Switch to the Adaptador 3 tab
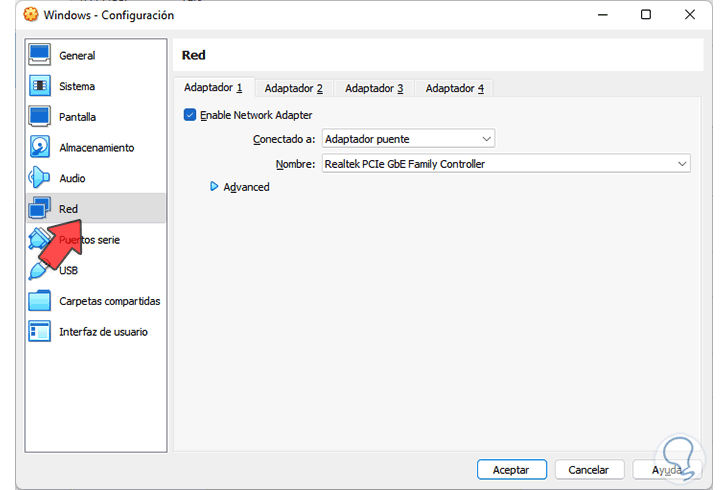 point(374,88)
